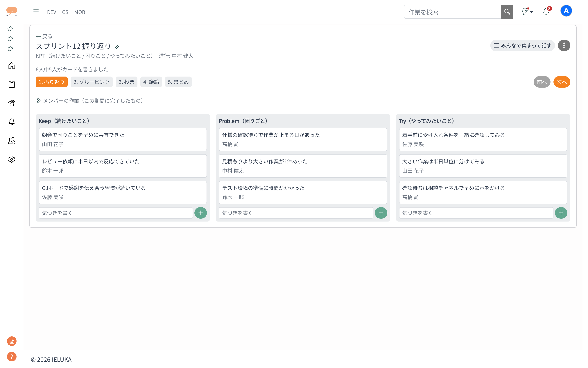The width and height of the screenshot is (588, 368).
Task: Open the settings gear in sidebar
Action: tap(12, 159)
